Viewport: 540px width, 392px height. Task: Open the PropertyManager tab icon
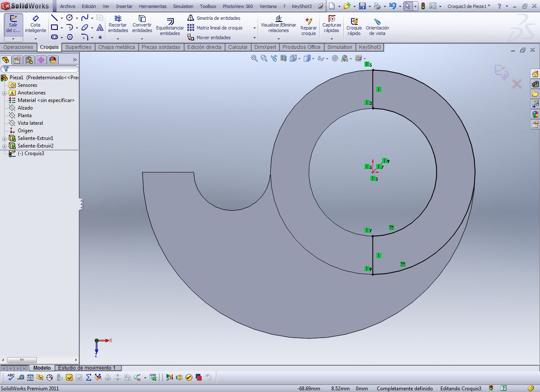click(17, 60)
